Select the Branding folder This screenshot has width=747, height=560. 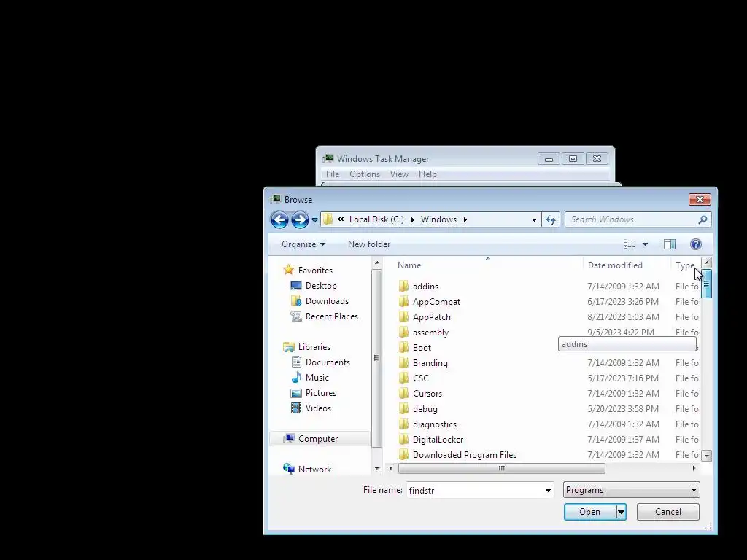click(x=430, y=363)
